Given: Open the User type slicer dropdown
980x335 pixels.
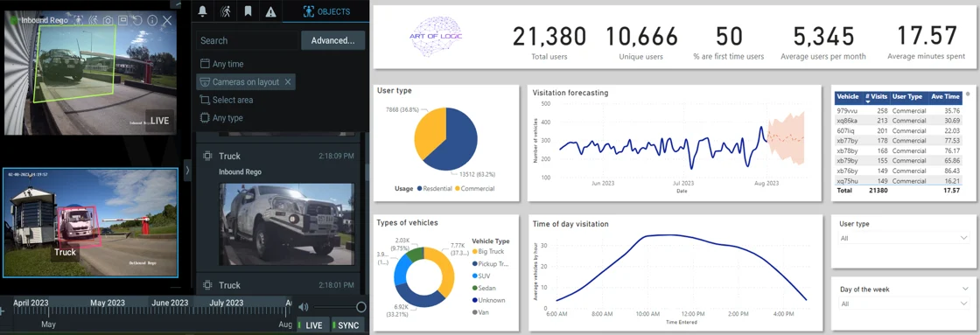Looking at the screenshot, I should coord(902,238).
